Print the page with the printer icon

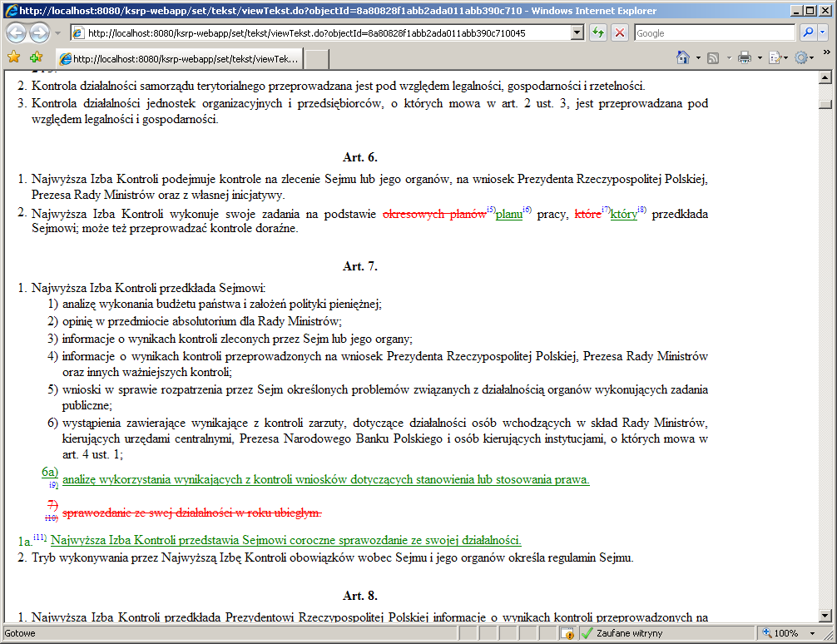[x=745, y=57]
